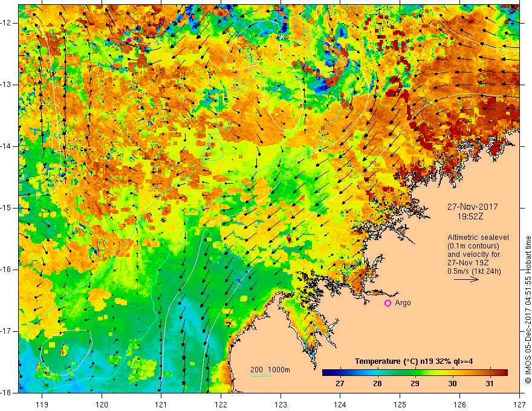The height and width of the screenshot is (411, 532).
Task: Click the "Altimetric sealevel" caption line
Action: [478, 238]
